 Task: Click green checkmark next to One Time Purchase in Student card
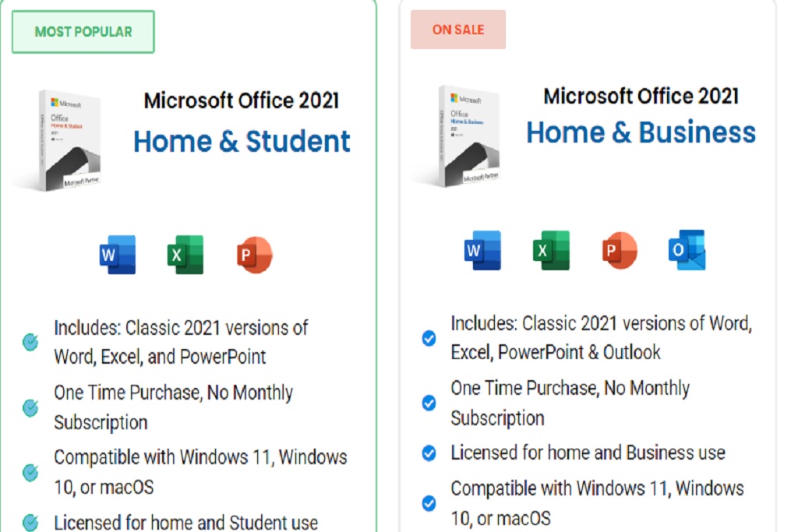30,407
